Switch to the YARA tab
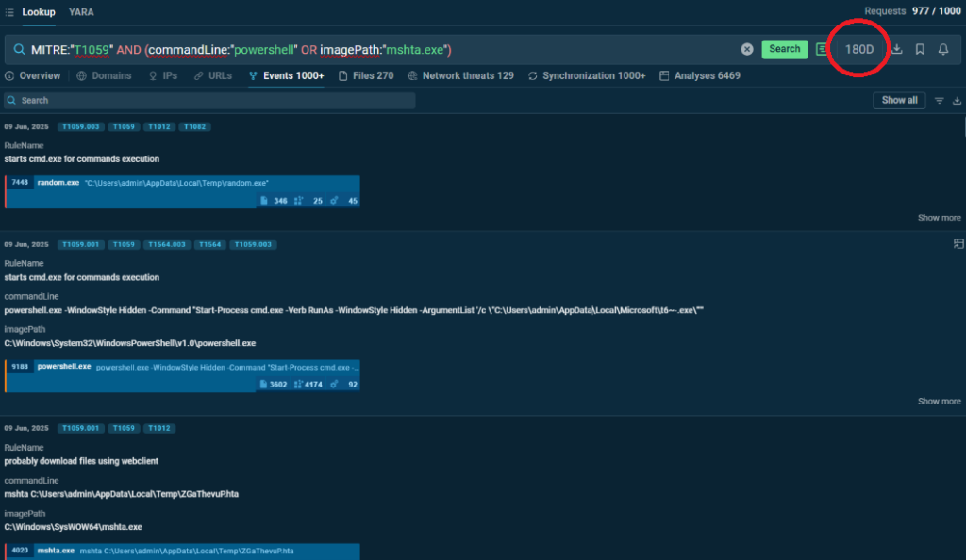Screen dimensions: 966x560 (81, 12)
